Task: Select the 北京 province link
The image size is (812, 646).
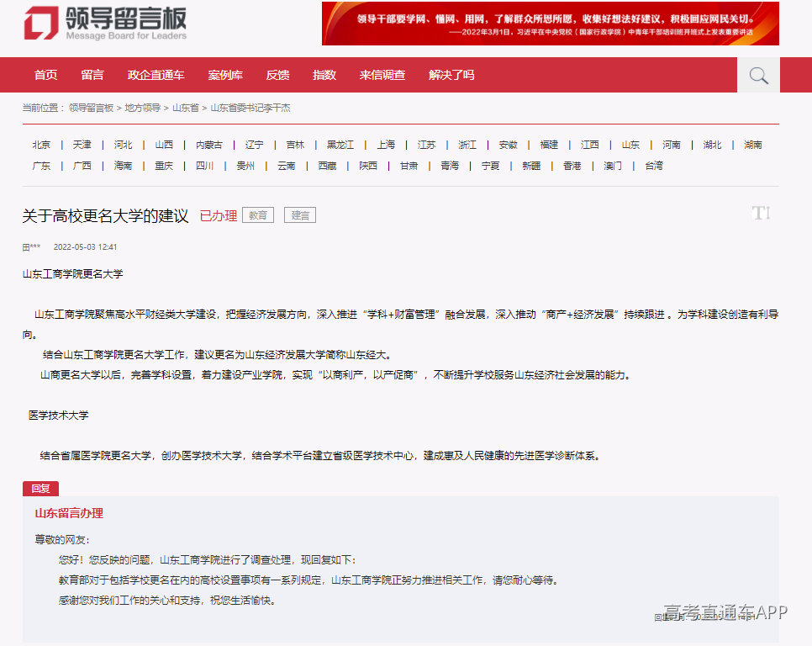Action: pos(40,144)
